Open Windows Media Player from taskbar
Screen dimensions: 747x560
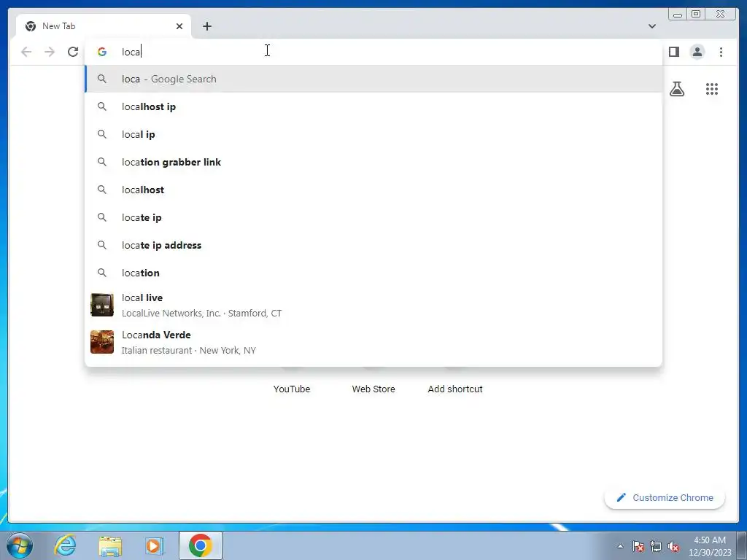153,545
